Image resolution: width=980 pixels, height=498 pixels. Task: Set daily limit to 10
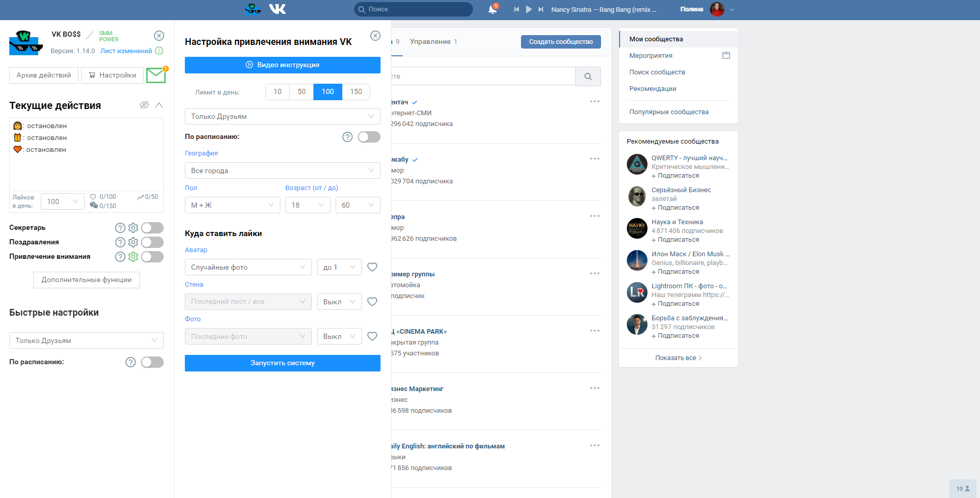[x=277, y=91]
